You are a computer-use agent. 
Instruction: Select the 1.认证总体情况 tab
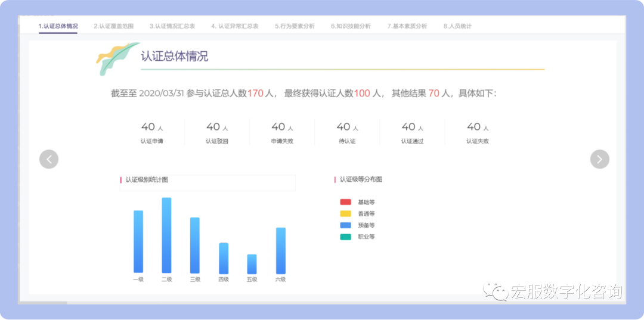click(x=58, y=26)
